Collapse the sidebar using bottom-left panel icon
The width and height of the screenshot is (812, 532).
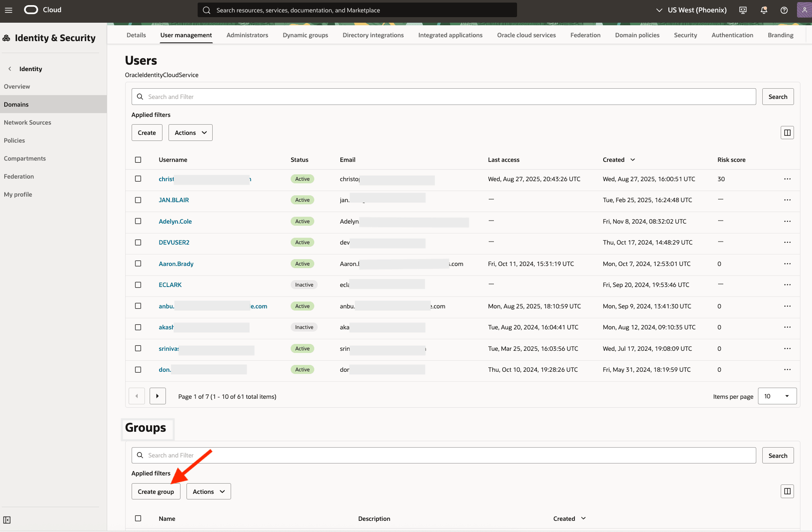point(7,520)
